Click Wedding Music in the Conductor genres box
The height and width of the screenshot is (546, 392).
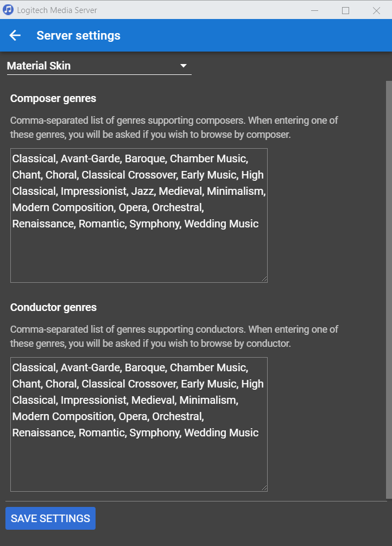(222, 433)
